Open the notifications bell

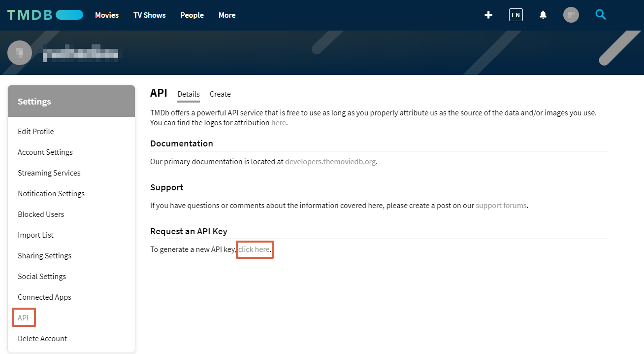tap(543, 15)
